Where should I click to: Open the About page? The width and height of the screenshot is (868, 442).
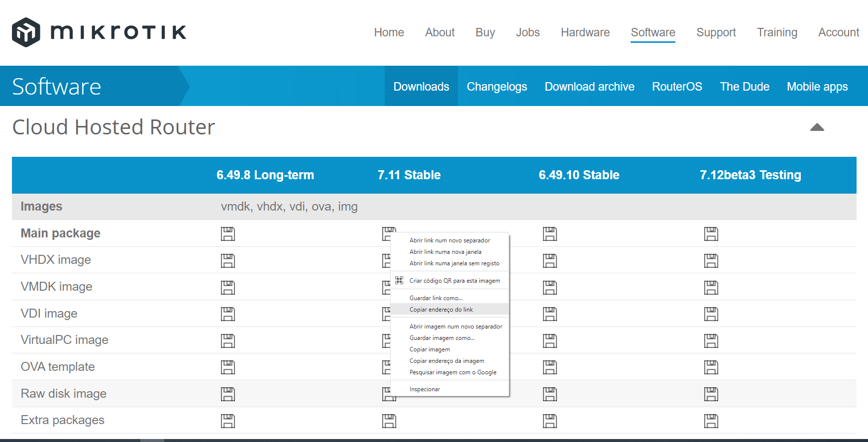click(440, 32)
